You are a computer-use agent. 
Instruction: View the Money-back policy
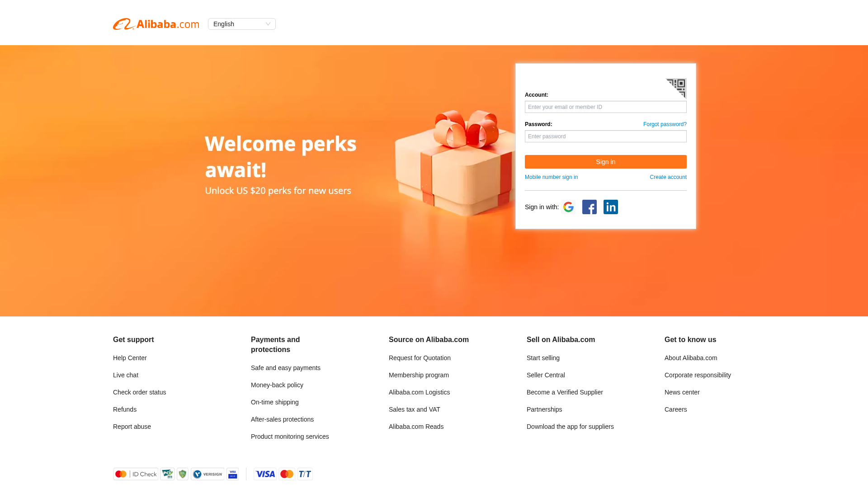[x=277, y=385]
